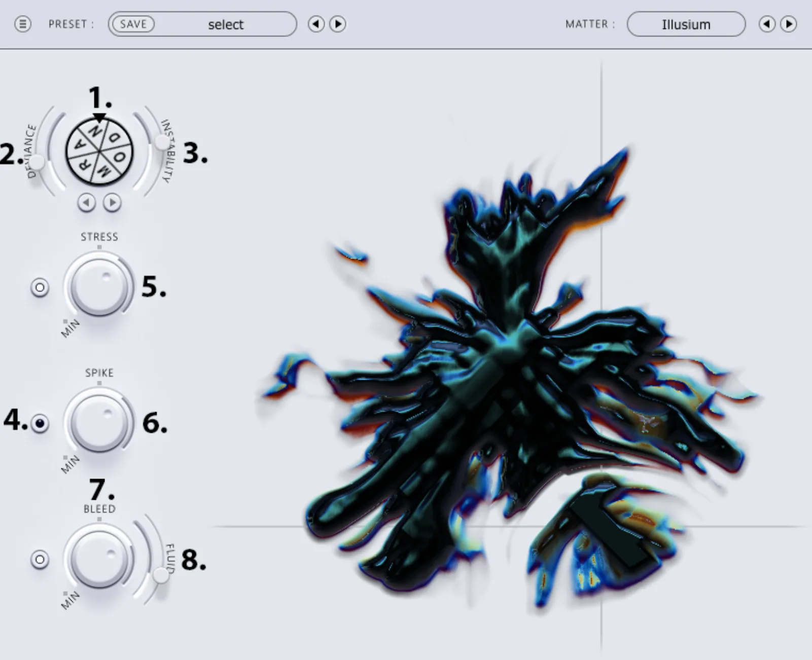Toggle the Bleed enable button
Screen dimensions: 812x660
click(40, 560)
